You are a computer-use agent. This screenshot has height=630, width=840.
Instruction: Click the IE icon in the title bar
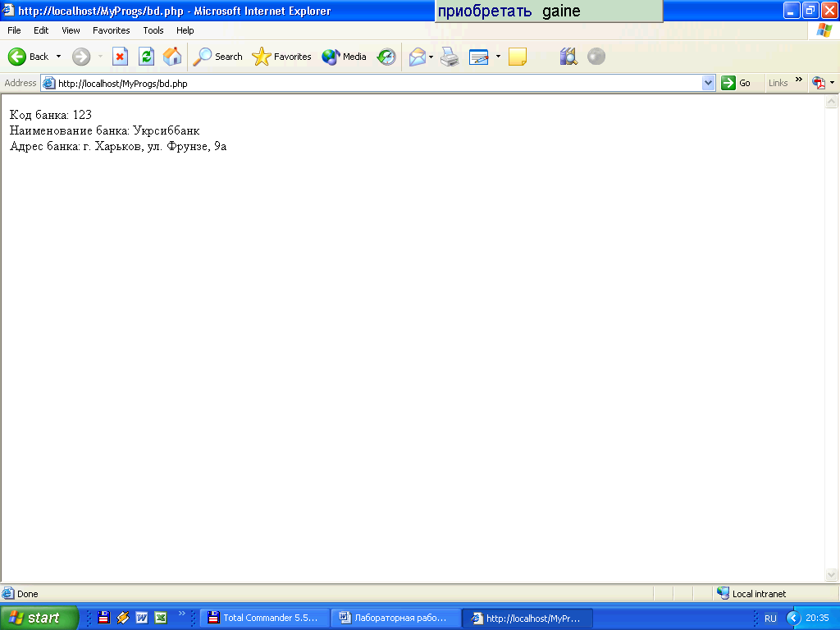tap(8, 10)
